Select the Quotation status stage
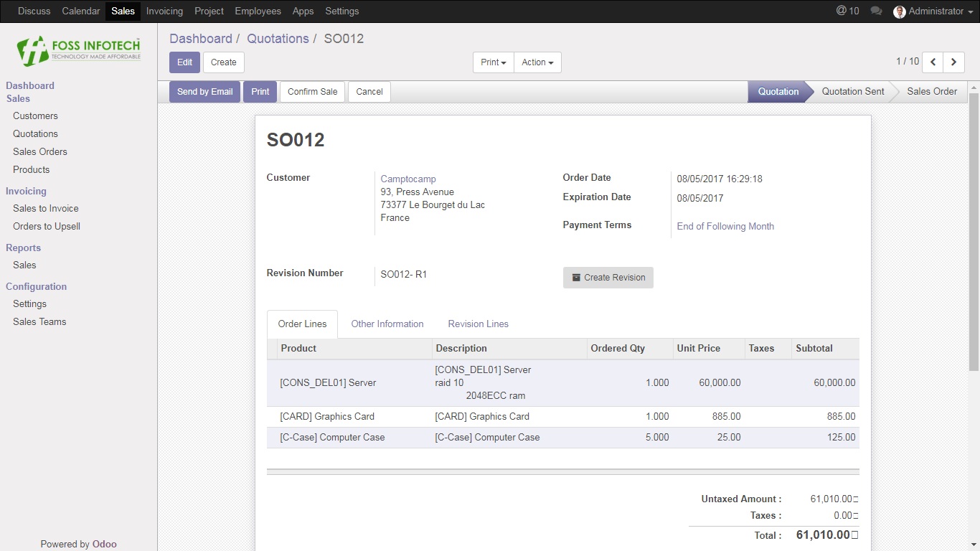This screenshot has height=551, width=980. click(x=778, y=92)
